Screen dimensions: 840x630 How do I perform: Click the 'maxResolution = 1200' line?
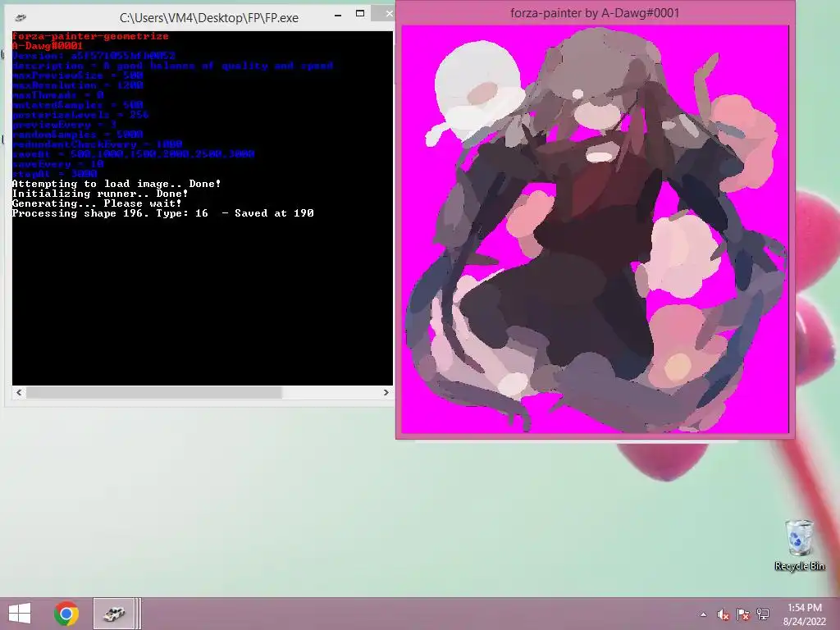(78, 85)
